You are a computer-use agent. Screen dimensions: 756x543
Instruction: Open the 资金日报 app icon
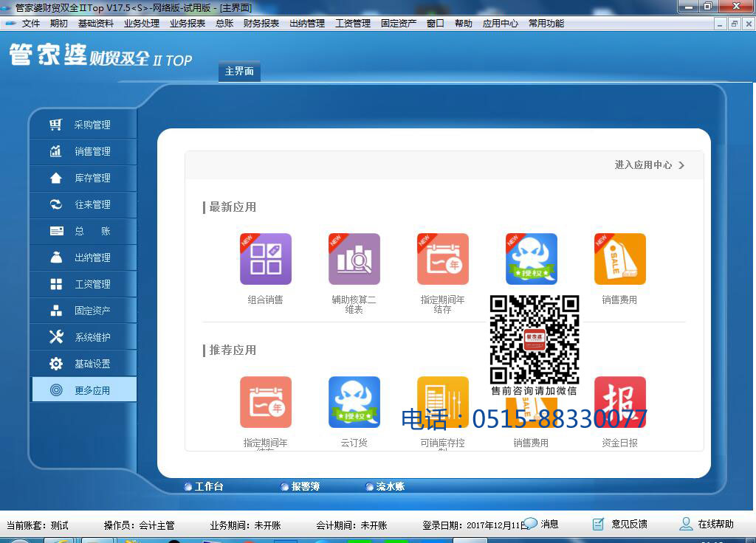620,402
